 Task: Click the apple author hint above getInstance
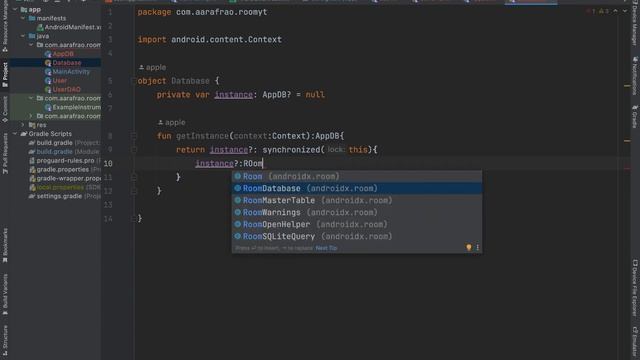pyautogui.click(x=171, y=122)
